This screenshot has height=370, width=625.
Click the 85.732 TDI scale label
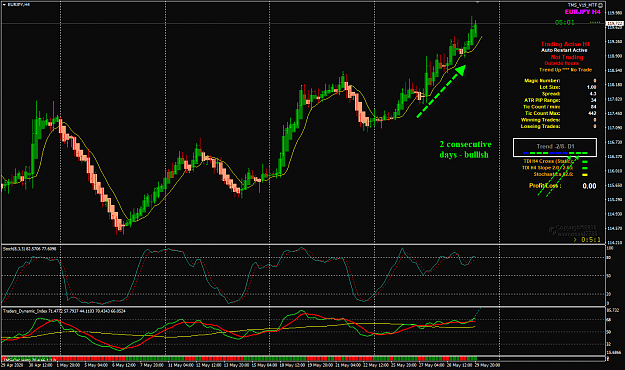[613, 310]
